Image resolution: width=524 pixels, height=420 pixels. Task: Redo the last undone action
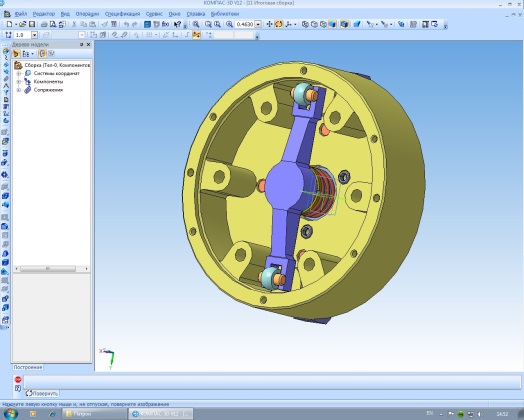click(135, 24)
